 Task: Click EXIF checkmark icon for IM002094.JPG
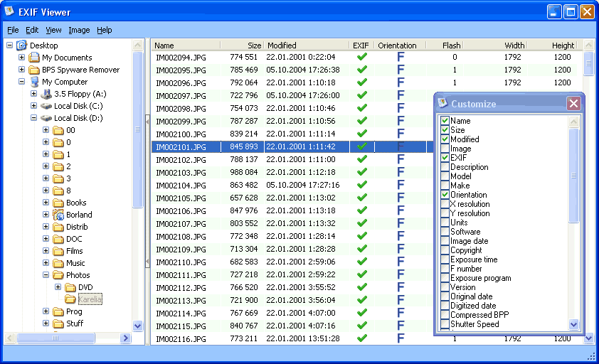[x=362, y=57]
